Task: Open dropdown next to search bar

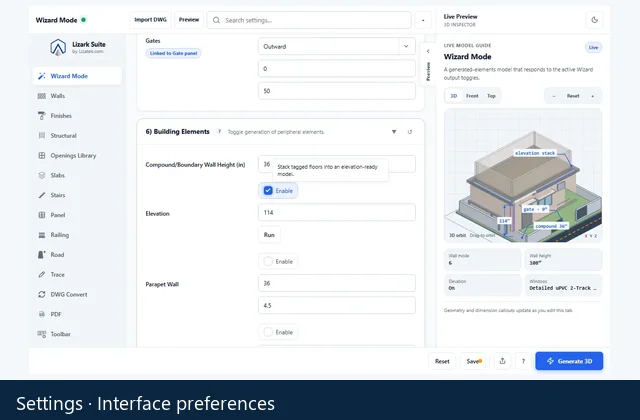Action: click(423, 20)
